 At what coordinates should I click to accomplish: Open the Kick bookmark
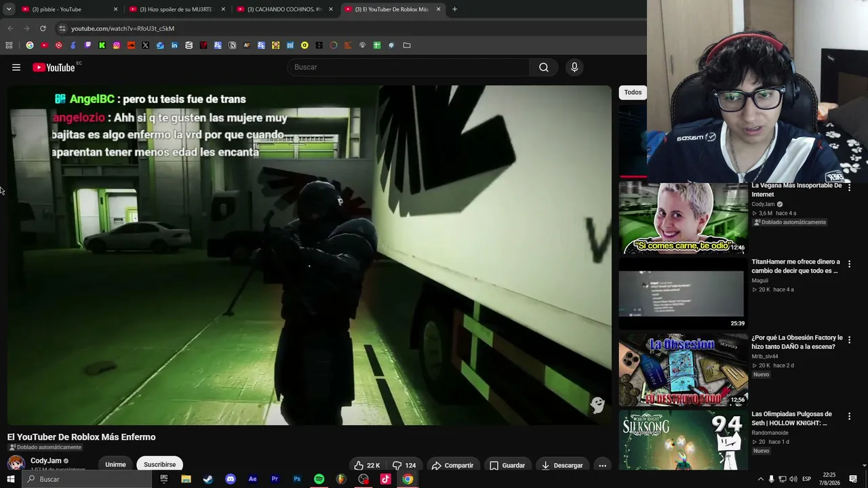click(102, 45)
